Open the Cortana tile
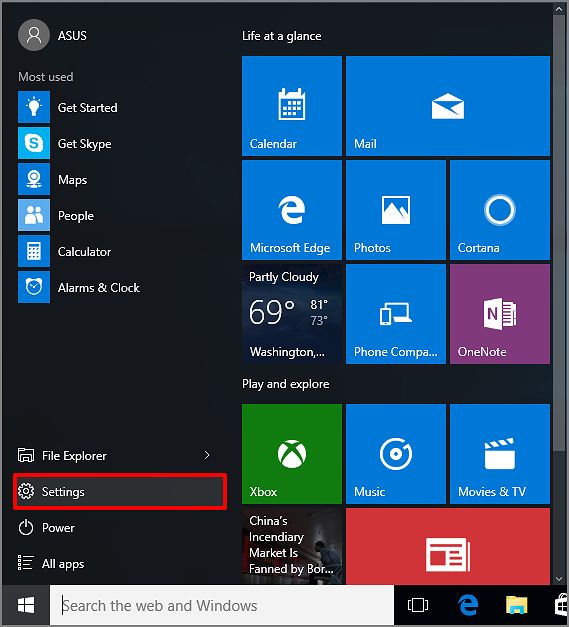The image size is (569, 627). [499, 210]
